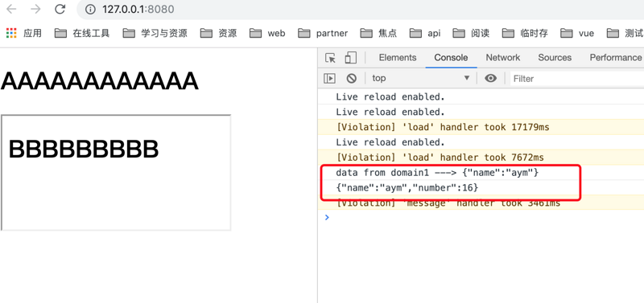Open web bookmark folder
This screenshot has width=644, height=303.
pos(267,33)
